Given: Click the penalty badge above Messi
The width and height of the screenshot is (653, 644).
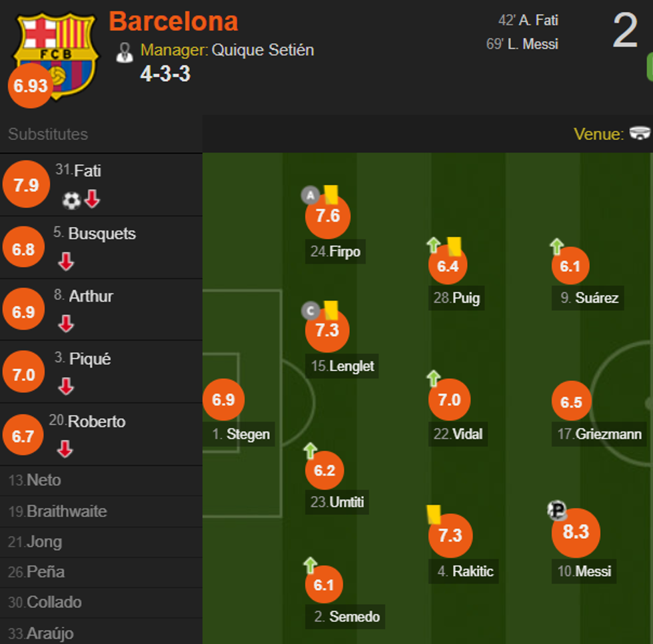Looking at the screenshot, I should tap(557, 511).
